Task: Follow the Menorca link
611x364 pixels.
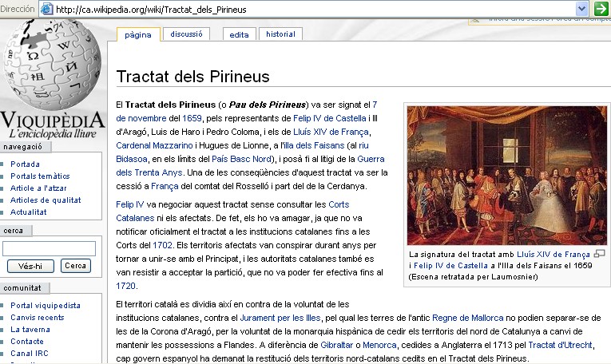Action: [379, 345]
